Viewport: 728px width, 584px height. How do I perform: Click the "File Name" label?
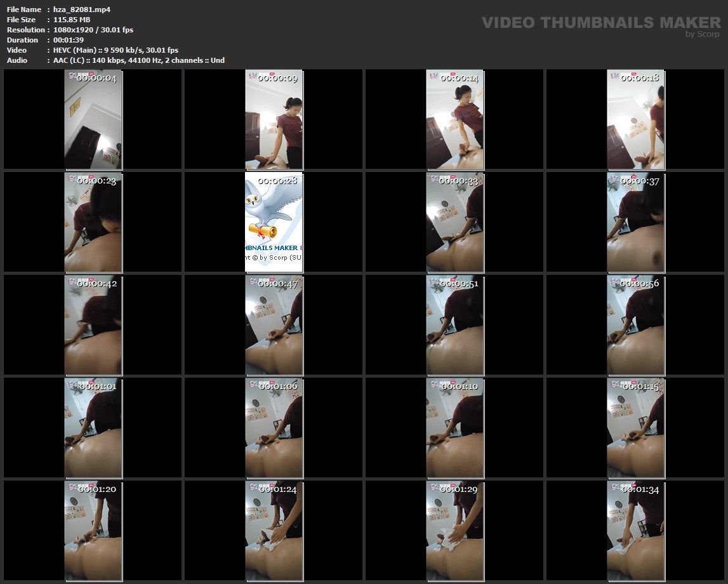24,10
